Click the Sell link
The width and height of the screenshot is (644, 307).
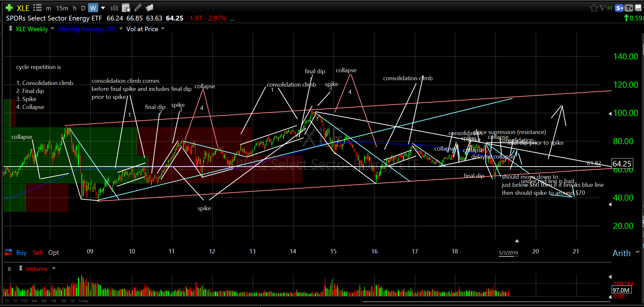(x=38, y=252)
